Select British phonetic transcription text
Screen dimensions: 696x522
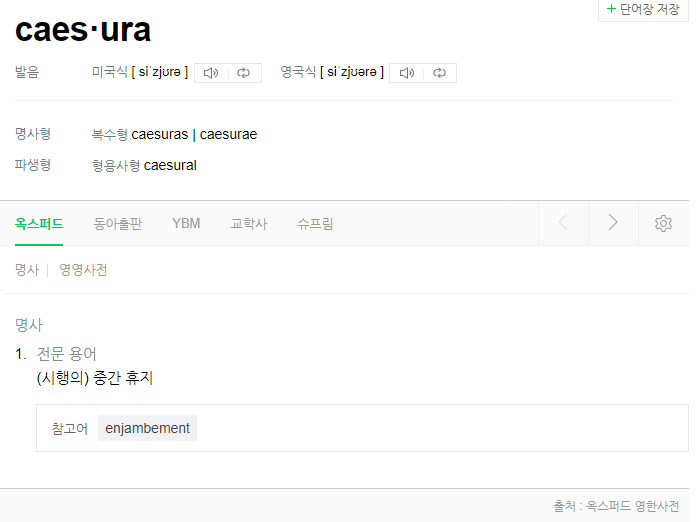pyautogui.click(x=352, y=72)
